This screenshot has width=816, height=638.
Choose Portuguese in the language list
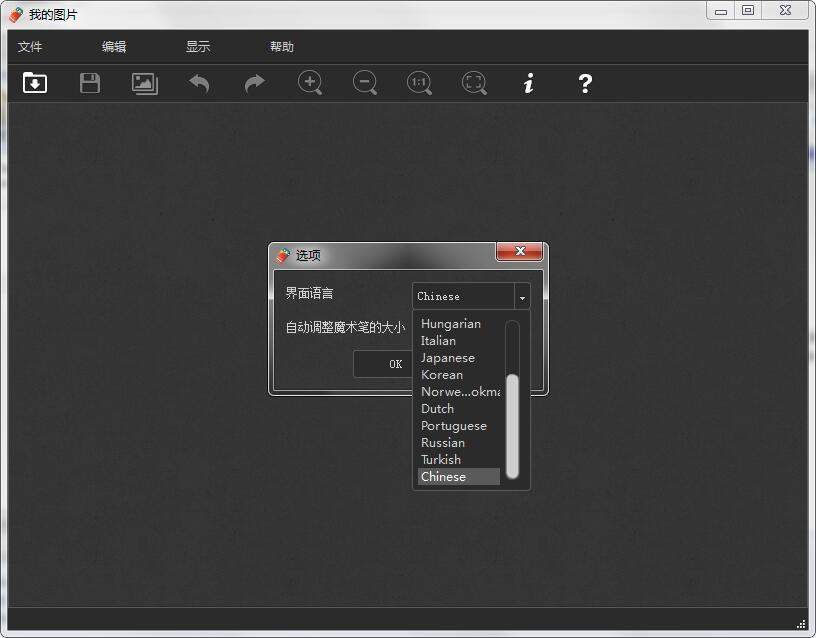click(x=454, y=425)
